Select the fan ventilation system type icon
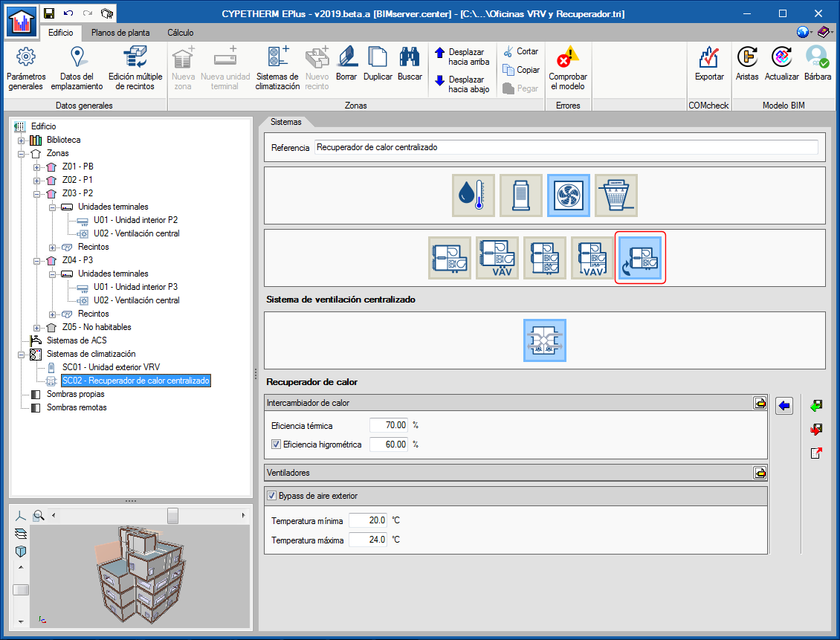The width and height of the screenshot is (840, 640). point(569,195)
